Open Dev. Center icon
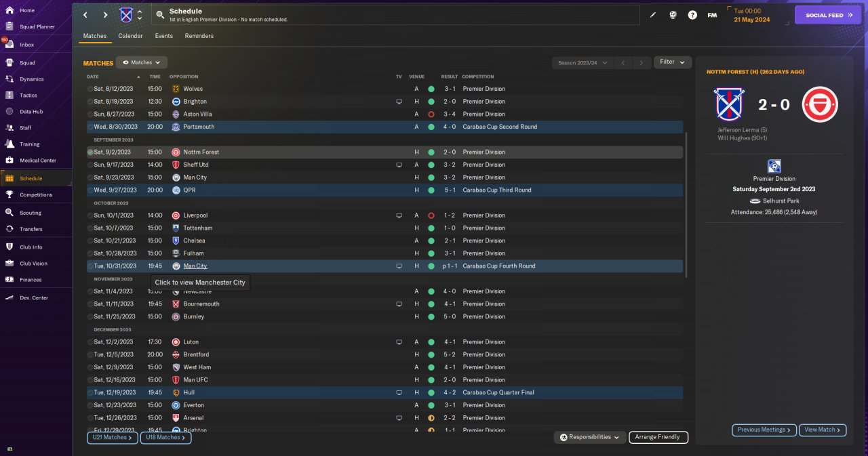 pos(9,297)
